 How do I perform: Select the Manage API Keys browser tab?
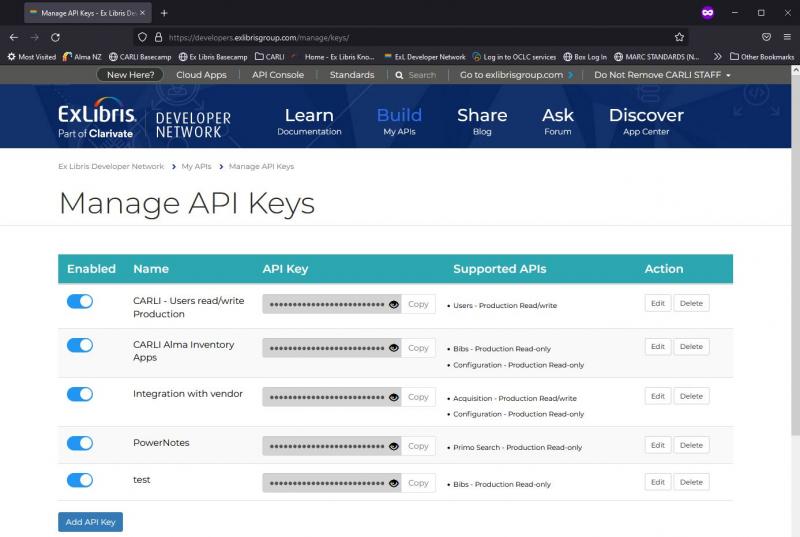[x=88, y=13]
